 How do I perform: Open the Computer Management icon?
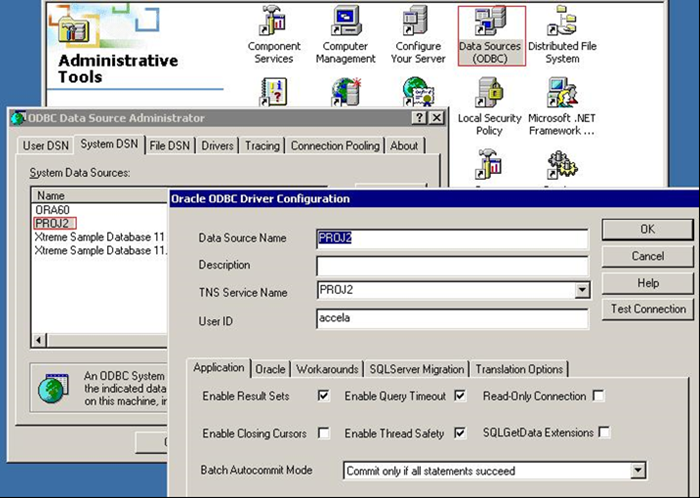345,22
